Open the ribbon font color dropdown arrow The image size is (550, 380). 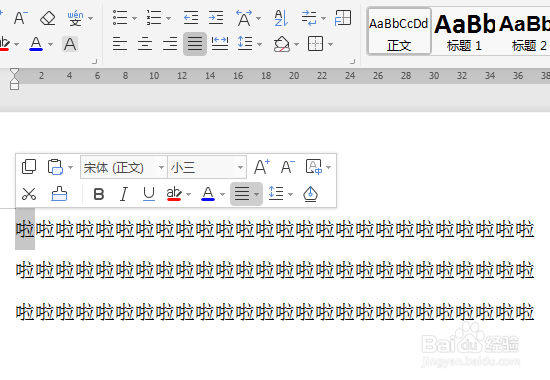point(51,45)
